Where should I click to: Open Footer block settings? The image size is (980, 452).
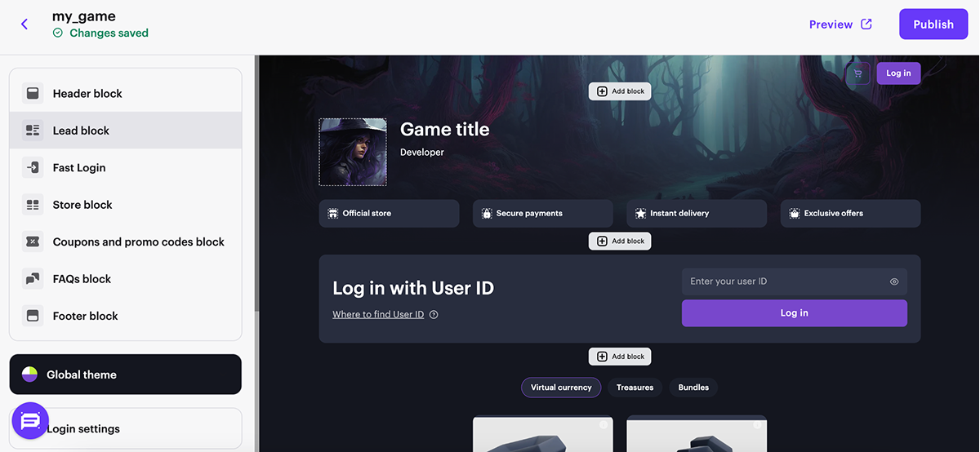pos(85,317)
